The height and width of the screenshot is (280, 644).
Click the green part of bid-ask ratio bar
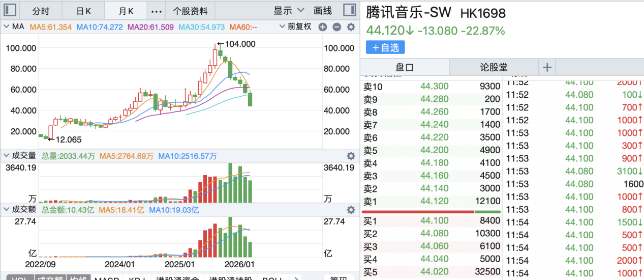488,212
